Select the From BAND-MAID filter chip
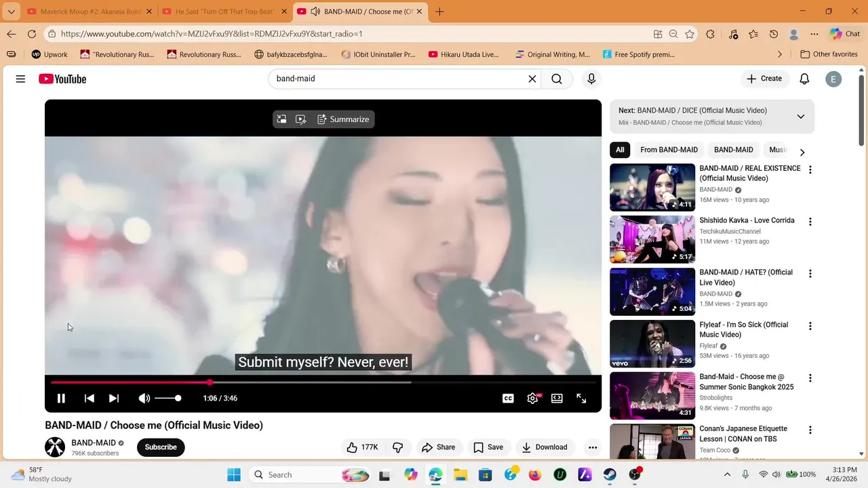Screen dimensions: 868x488 click(669, 150)
